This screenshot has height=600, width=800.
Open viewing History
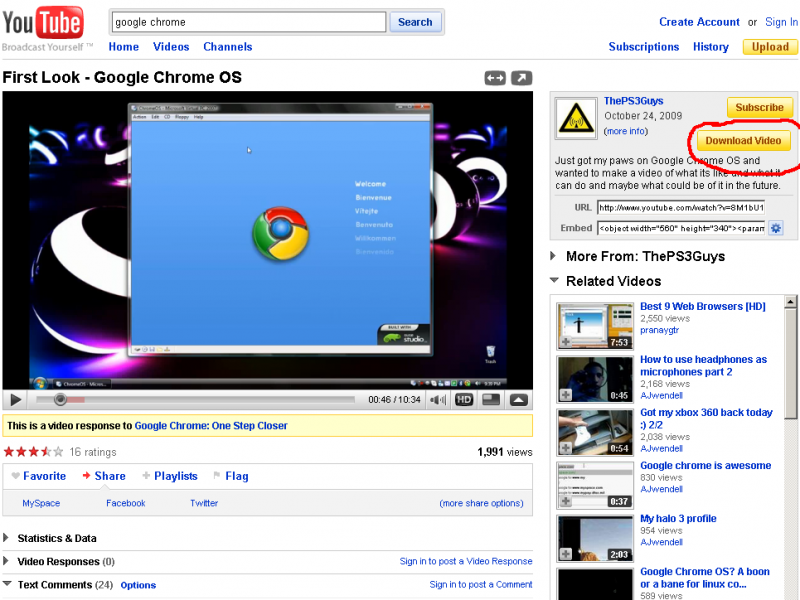pyautogui.click(x=710, y=47)
